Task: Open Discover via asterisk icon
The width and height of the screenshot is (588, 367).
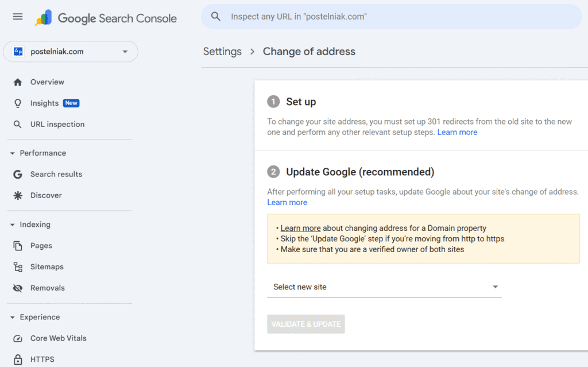Action: click(18, 195)
